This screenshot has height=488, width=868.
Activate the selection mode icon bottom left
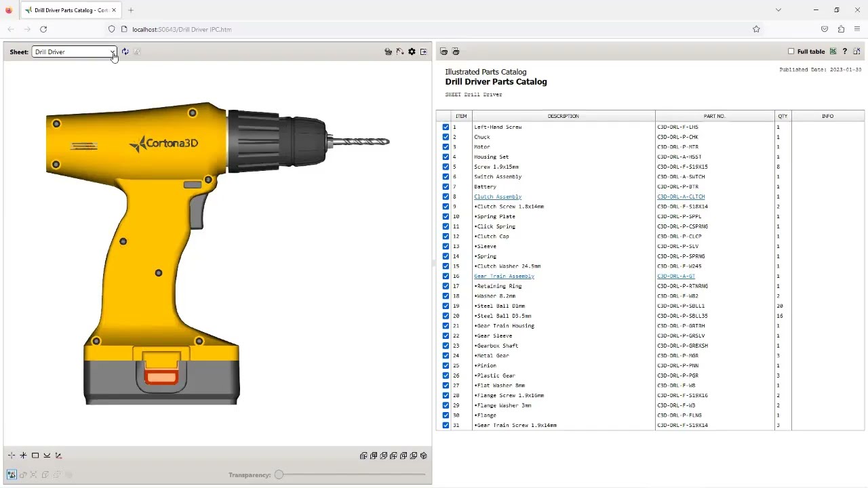[12, 475]
